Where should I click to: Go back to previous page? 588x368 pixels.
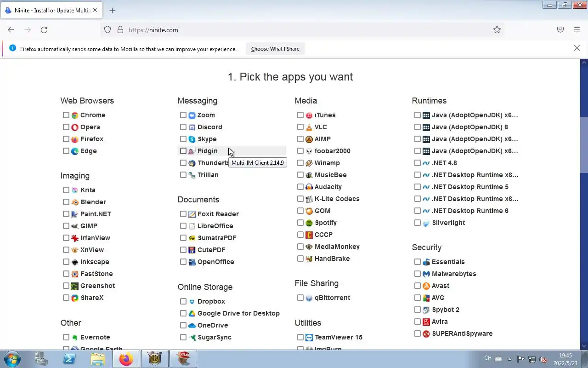point(11,30)
